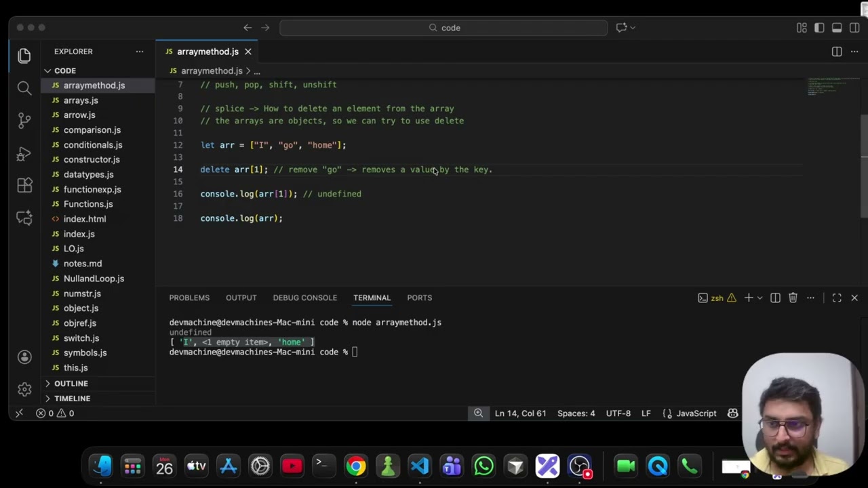Open this.js file
This screenshot has height=488, width=868.
(75, 368)
